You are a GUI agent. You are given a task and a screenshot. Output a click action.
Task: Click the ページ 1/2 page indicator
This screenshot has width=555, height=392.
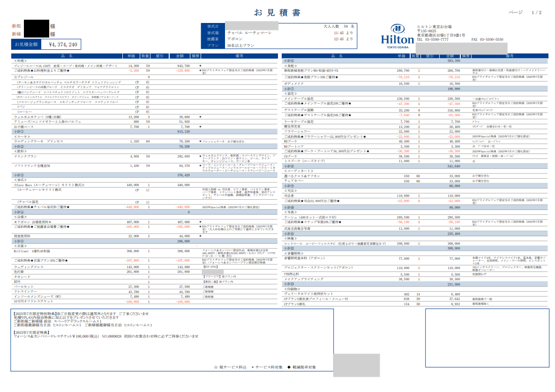coord(525,12)
